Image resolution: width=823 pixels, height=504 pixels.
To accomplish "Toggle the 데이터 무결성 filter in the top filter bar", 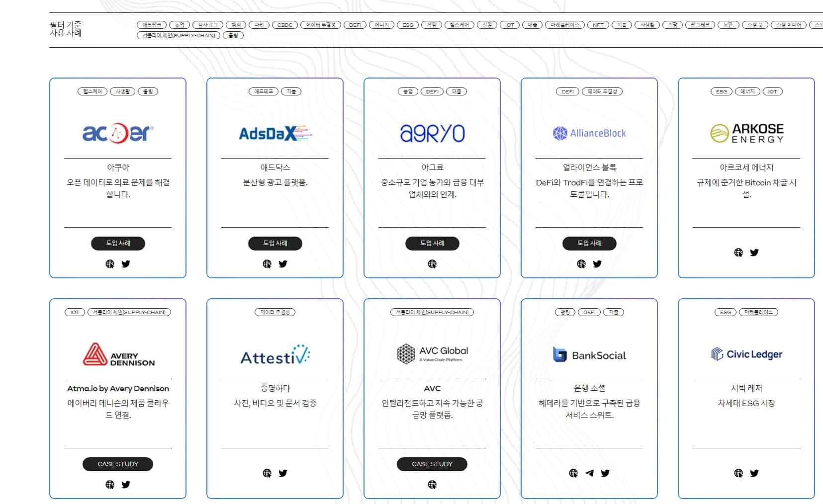I will (x=321, y=25).
